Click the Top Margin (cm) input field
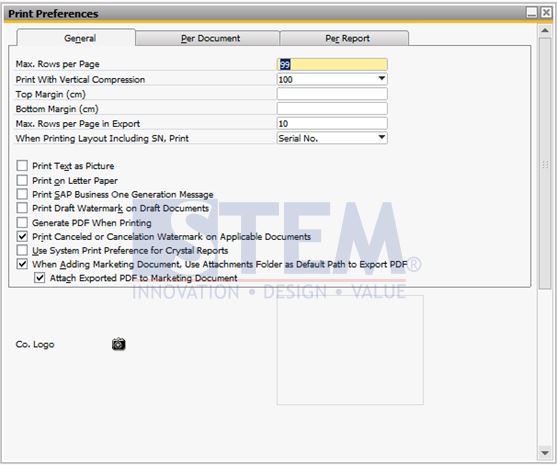 332,94
